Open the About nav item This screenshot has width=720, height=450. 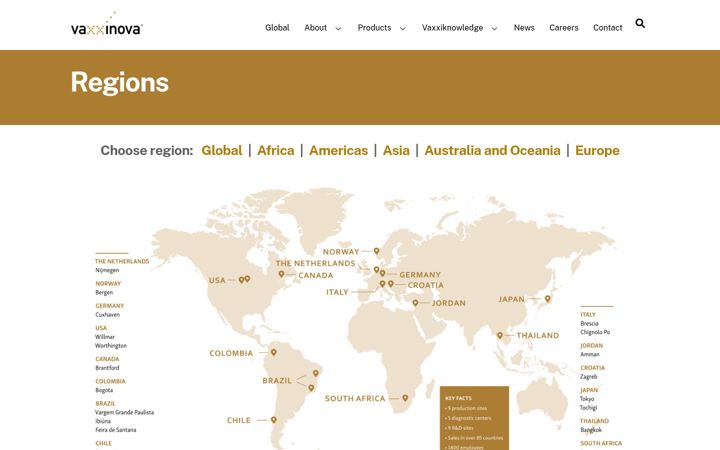[315, 28]
